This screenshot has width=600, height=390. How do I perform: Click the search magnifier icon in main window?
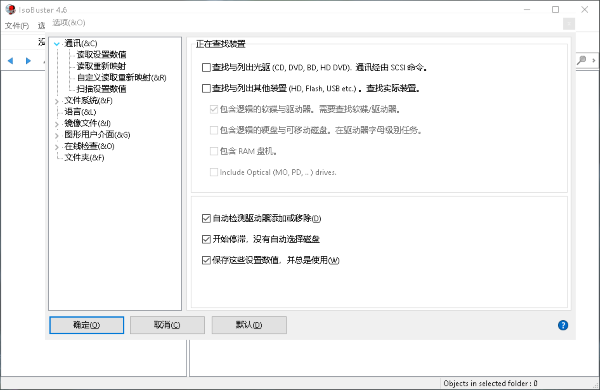[582, 60]
